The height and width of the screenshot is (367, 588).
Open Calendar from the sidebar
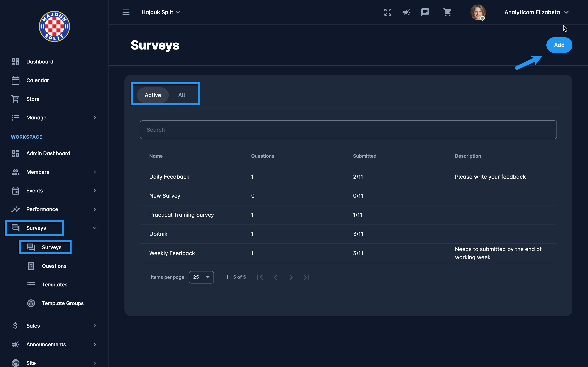[38, 80]
